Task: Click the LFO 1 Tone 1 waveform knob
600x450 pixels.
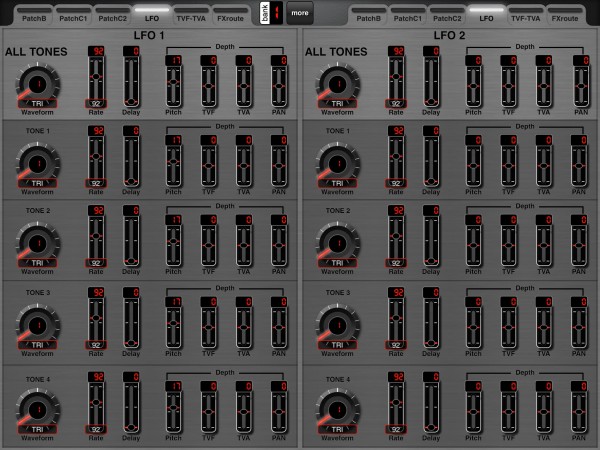Action: [38, 163]
